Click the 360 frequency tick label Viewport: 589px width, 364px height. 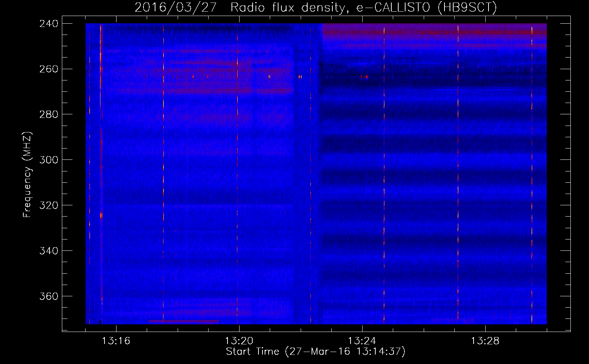[49, 296]
